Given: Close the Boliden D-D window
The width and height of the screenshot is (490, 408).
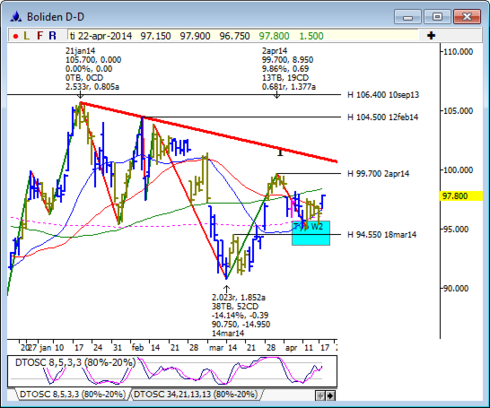Looking at the screenshot, I should tap(467, 17).
